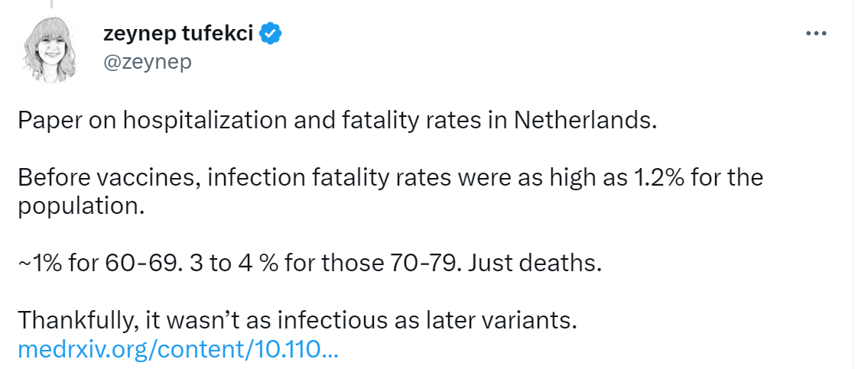This screenshot has width=868, height=369.
Task: Open the three-dot more options menu
Action: pyautogui.click(x=815, y=34)
